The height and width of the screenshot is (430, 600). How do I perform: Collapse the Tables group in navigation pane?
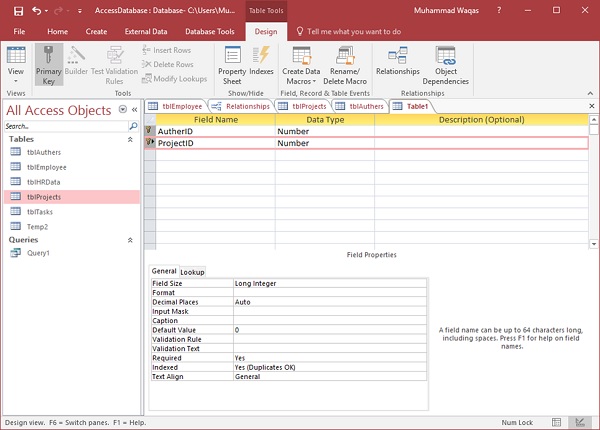pos(129,140)
